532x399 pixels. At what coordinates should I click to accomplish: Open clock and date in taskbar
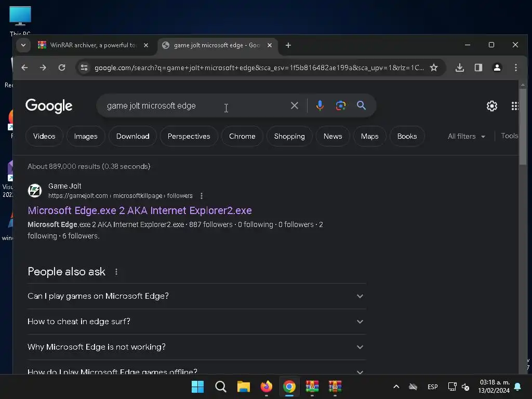pos(494,387)
